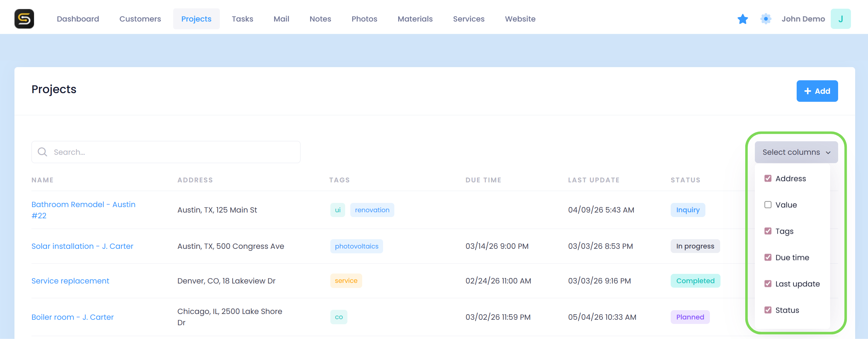The image size is (868, 339).
Task: Toggle the theme sun icon
Action: click(x=765, y=19)
